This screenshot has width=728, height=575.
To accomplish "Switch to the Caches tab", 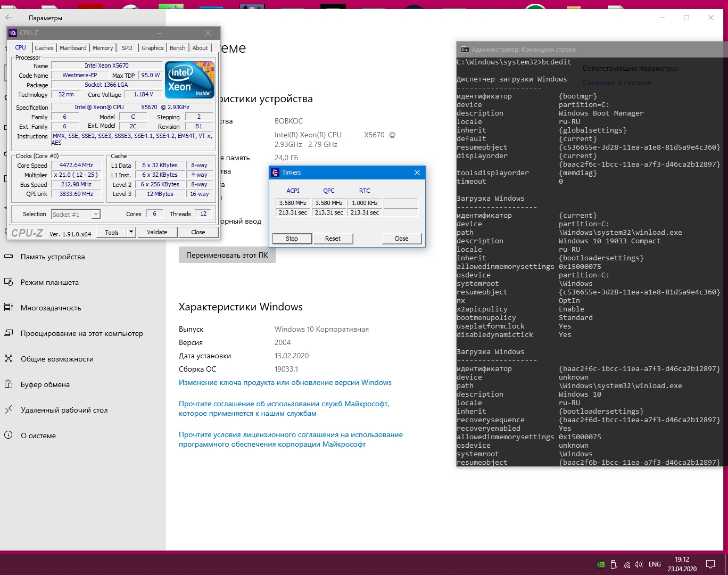I will click(x=44, y=48).
